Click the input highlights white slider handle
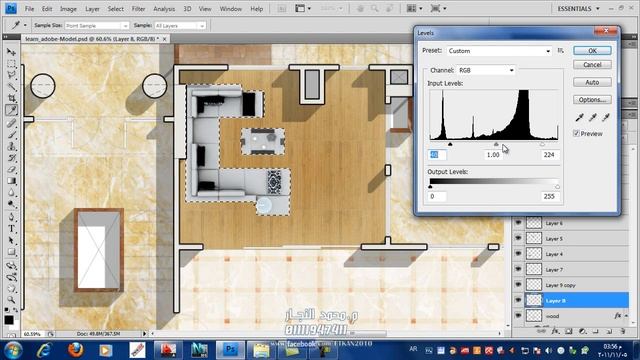The width and height of the screenshot is (640, 360). pos(542,144)
